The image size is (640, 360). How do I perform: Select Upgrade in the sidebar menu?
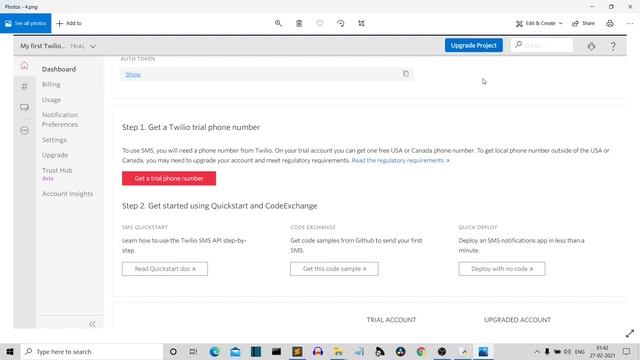[55, 155]
